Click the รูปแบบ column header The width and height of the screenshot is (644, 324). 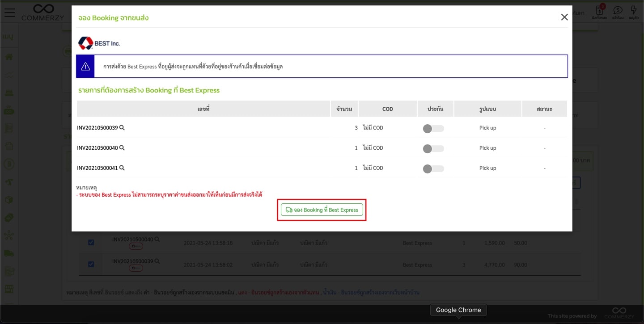coord(487,109)
